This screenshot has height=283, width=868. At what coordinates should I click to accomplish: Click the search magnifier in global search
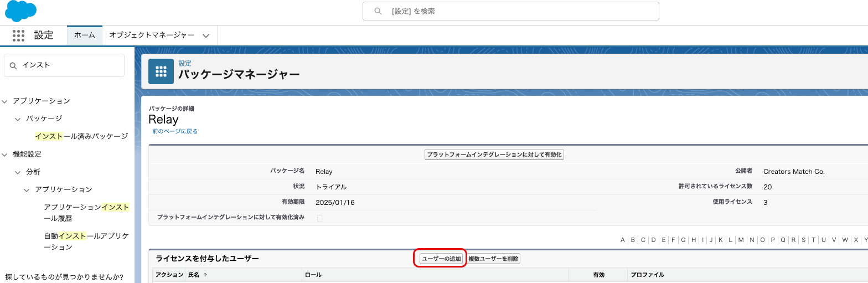pyautogui.click(x=378, y=11)
